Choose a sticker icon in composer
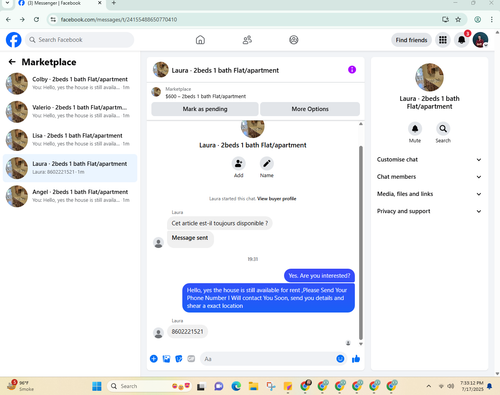The height and width of the screenshot is (395, 500). [x=179, y=359]
